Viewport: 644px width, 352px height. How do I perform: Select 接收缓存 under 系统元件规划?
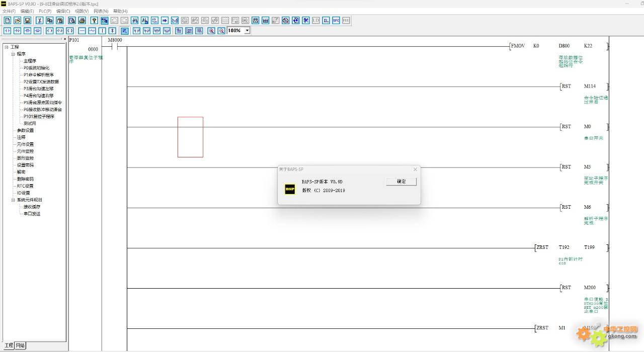click(32, 207)
